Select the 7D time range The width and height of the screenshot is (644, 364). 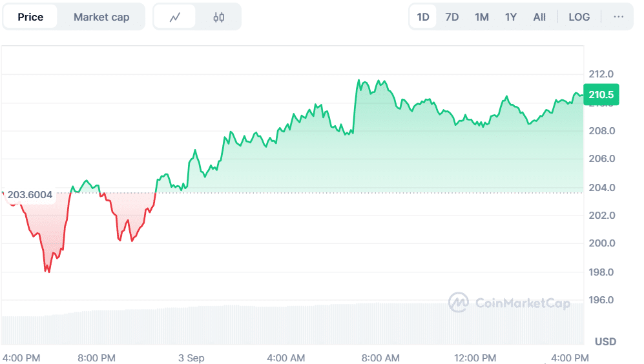tap(452, 17)
